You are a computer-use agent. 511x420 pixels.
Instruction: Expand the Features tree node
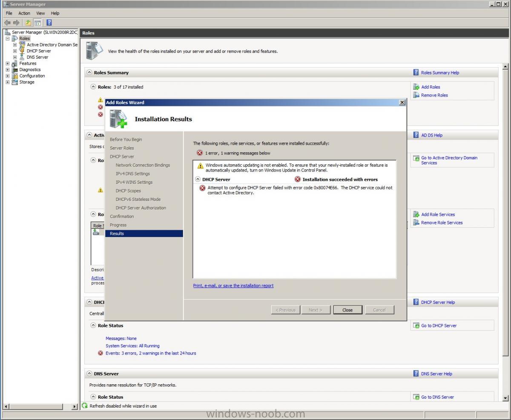click(x=8, y=63)
